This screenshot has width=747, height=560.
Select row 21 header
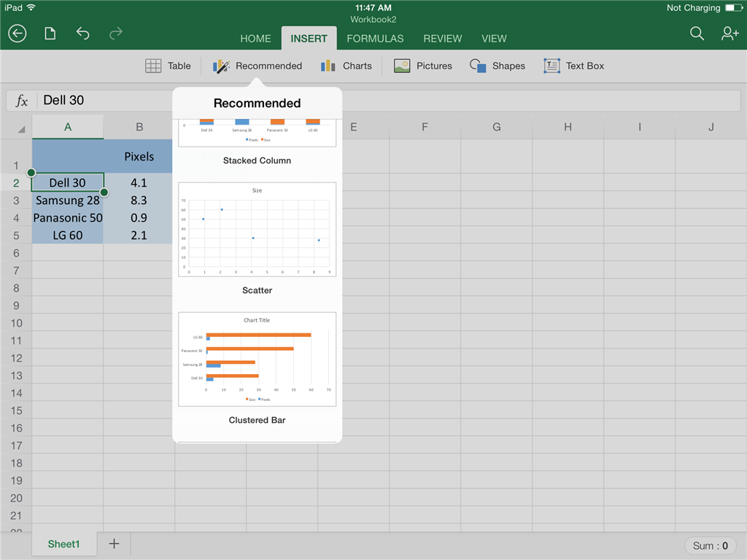pos(16,516)
